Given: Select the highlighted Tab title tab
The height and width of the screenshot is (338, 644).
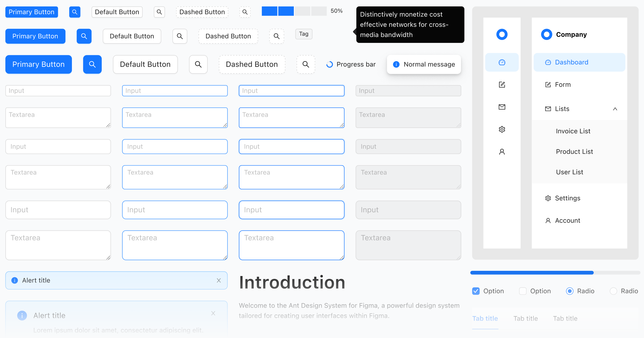Looking at the screenshot, I should pos(485,318).
